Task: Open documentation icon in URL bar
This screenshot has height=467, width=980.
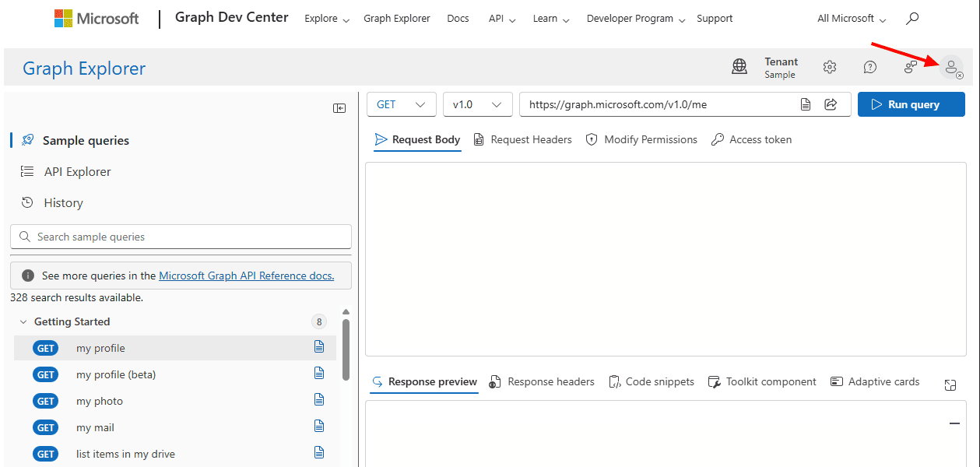Action: click(806, 104)
